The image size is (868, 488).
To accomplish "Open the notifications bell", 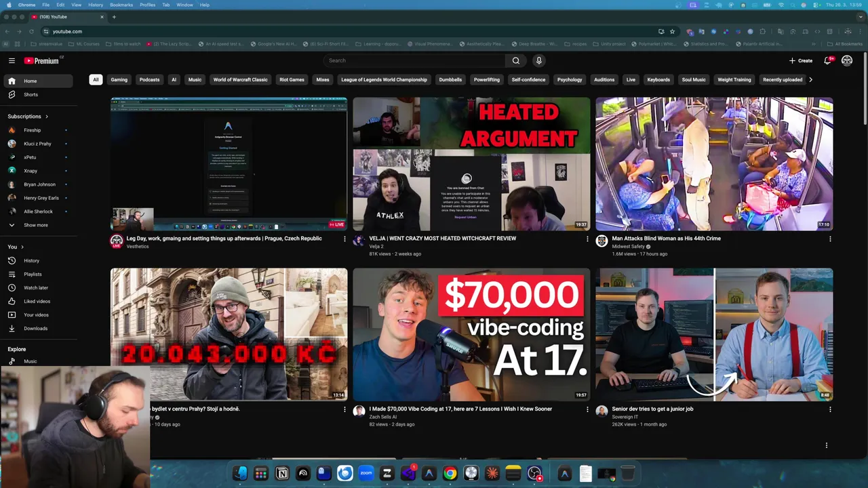I will [x=827, y=60].
